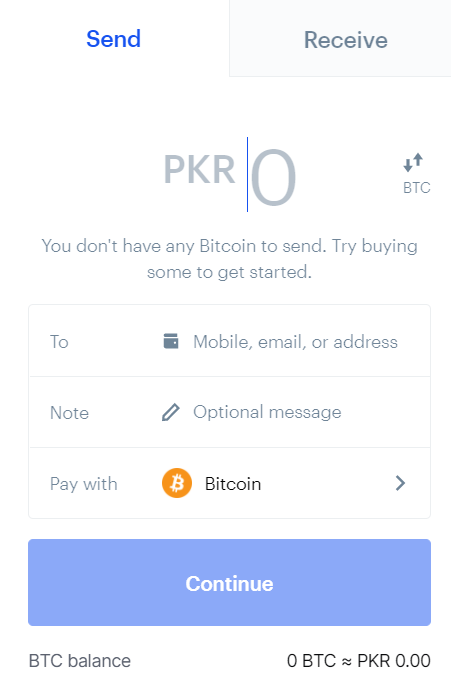Click the wallet icon in To row
Viewport: 451px width, 689px height.
[x=171, y=341]
